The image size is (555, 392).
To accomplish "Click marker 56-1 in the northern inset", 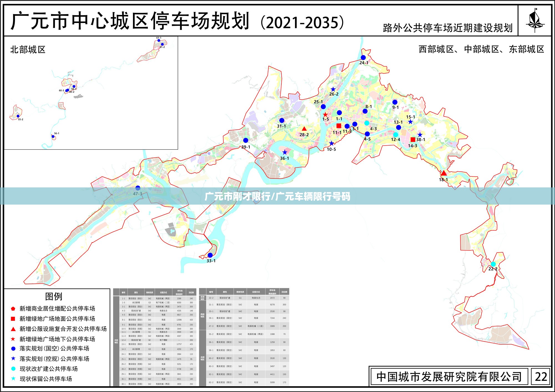I will click(x=53, y=136).
